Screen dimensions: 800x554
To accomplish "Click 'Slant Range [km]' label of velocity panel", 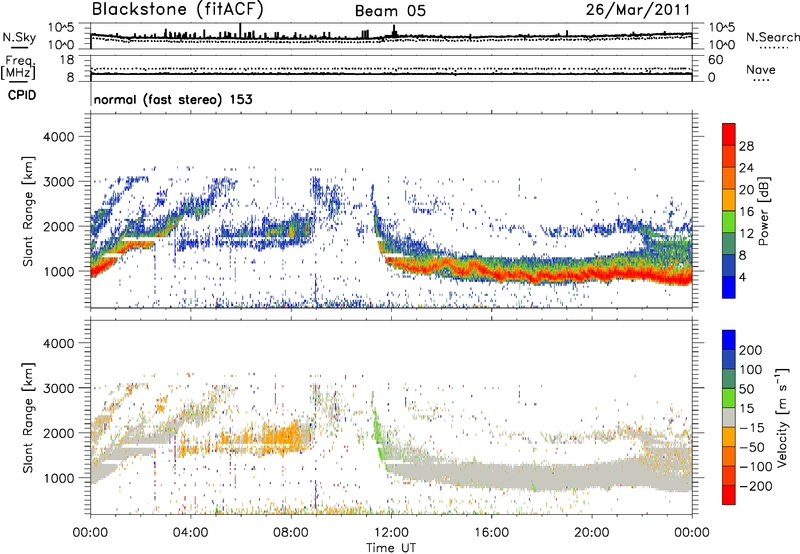I will coord(29,418).
